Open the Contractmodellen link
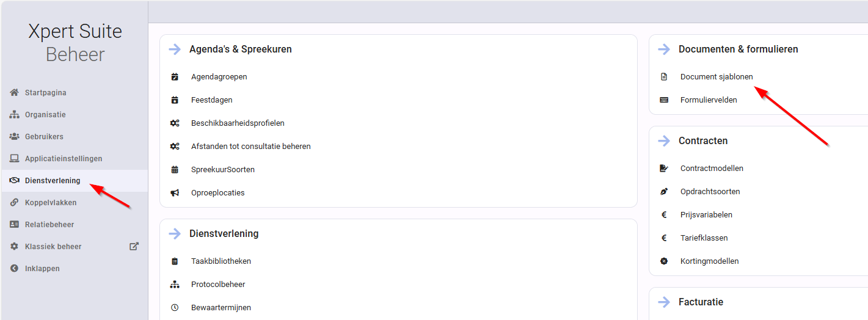The height and width of the screenshot is (320, 868). coord(712,169)
